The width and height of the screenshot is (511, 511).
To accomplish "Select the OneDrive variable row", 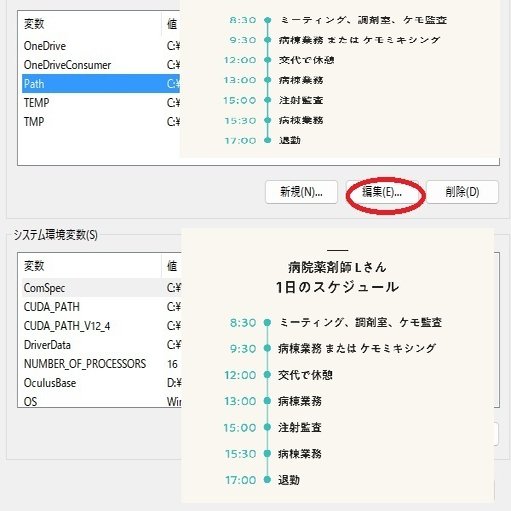I will click(101, 46).
